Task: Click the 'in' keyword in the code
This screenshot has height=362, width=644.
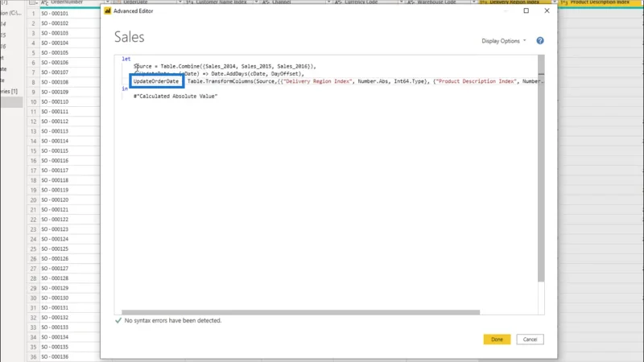Action: tap(125, 88)
